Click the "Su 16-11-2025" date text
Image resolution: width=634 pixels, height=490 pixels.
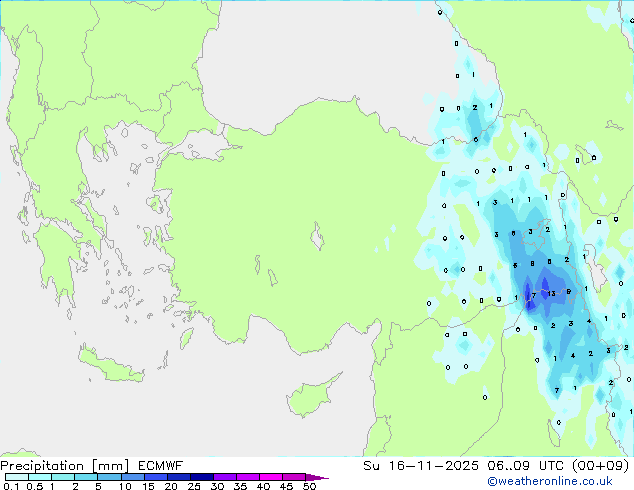coord(421,466)
